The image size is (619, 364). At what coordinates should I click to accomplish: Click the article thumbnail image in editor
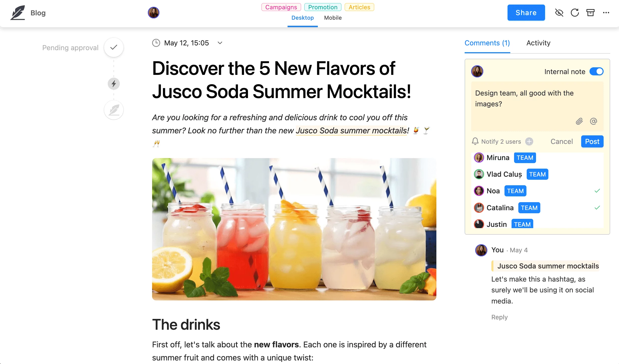tap(295, 229)
